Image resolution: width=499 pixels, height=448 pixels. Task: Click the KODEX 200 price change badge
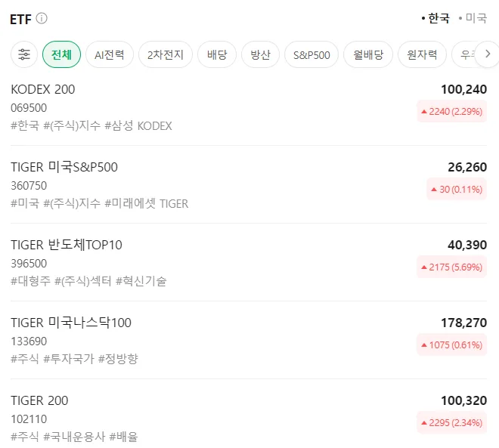pos(452,111)
